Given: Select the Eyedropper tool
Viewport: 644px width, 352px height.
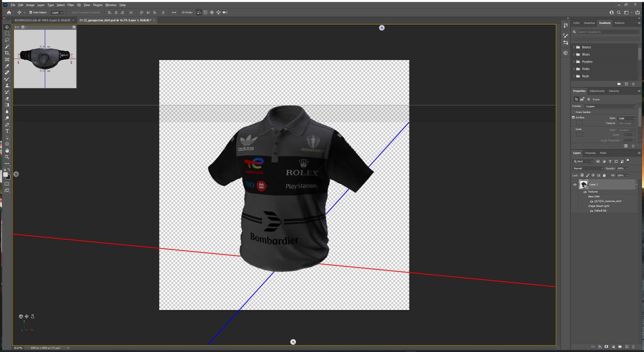Looking at the screenshot, I should (7, 67).
